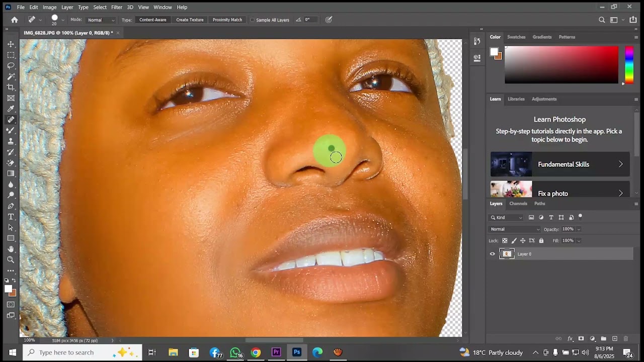Select the Hand tool

11,249
